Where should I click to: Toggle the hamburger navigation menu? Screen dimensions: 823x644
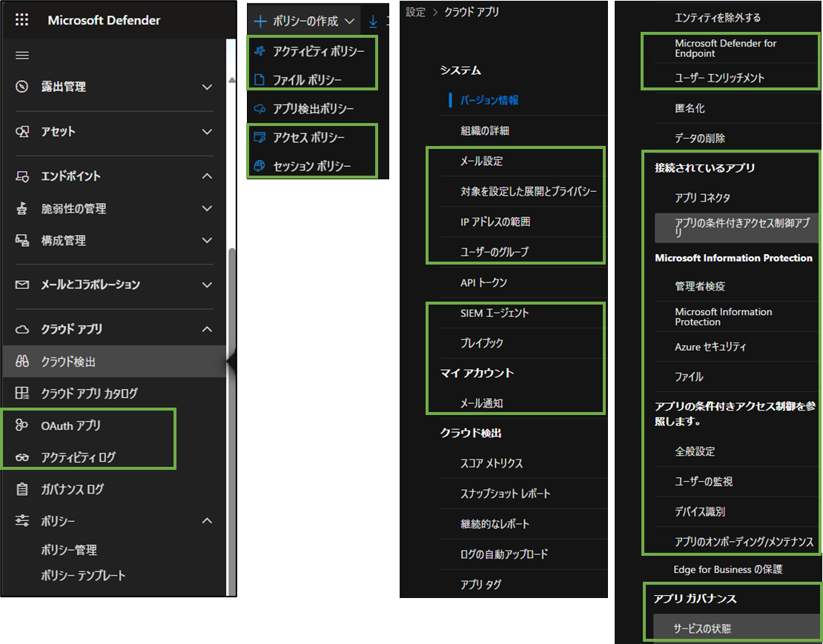click(x=22, y=55)
